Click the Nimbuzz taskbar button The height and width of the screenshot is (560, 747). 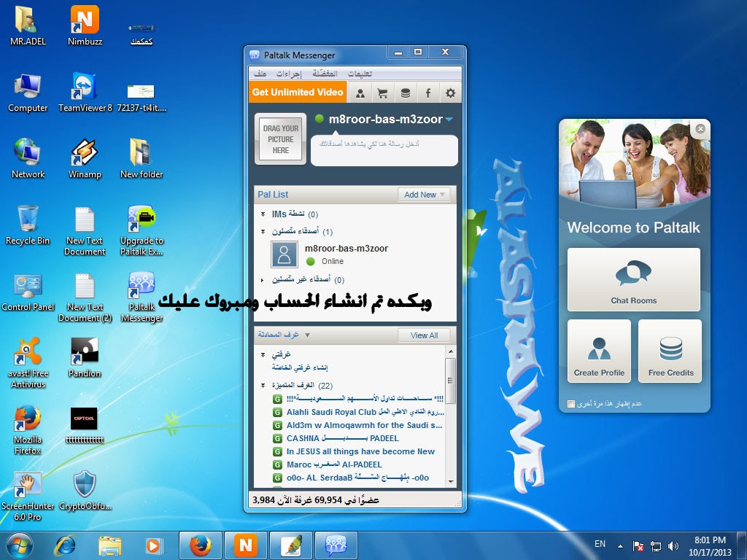coord(246,545)
